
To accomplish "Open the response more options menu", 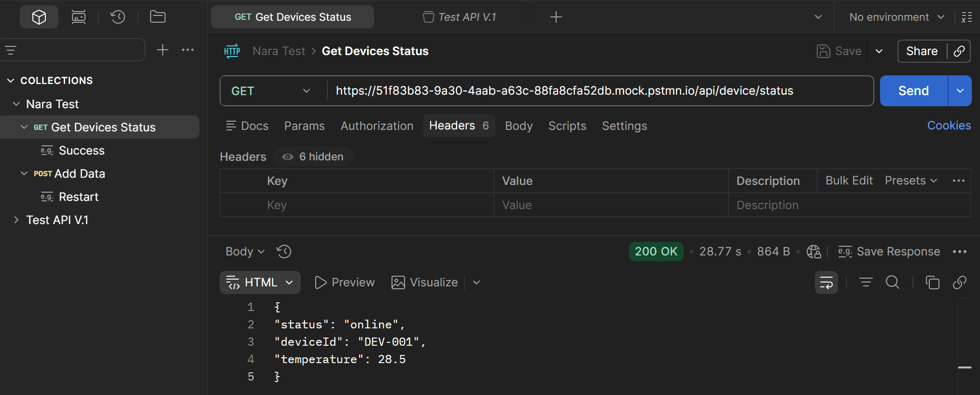I will point(960,252).
